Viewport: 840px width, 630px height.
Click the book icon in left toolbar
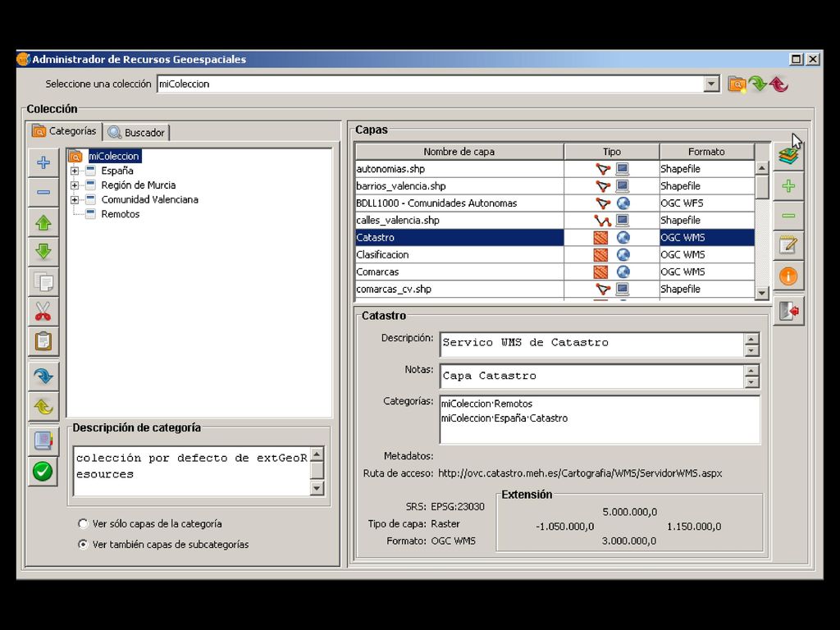43,441
